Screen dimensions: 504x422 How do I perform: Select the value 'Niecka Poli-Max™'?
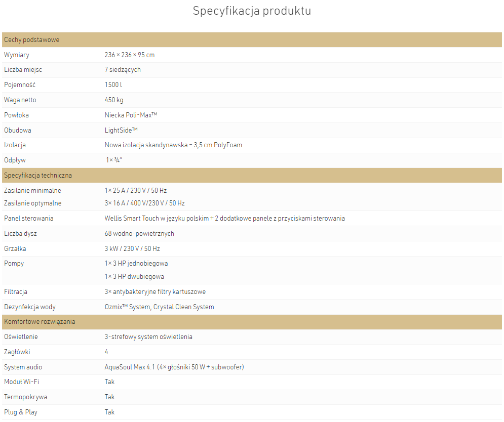click(x=131, y=115)
